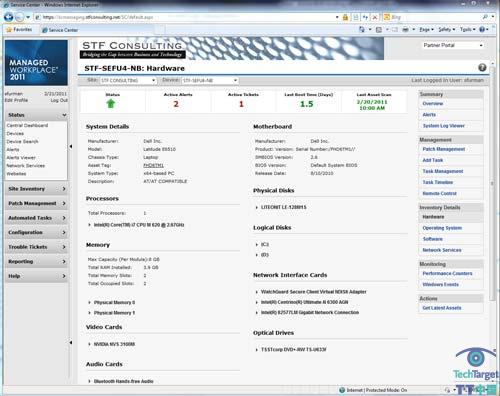Expand the WatchGuard Secure Client adapter entry
The image size is (500, 396).
click(x=257, y=292)
